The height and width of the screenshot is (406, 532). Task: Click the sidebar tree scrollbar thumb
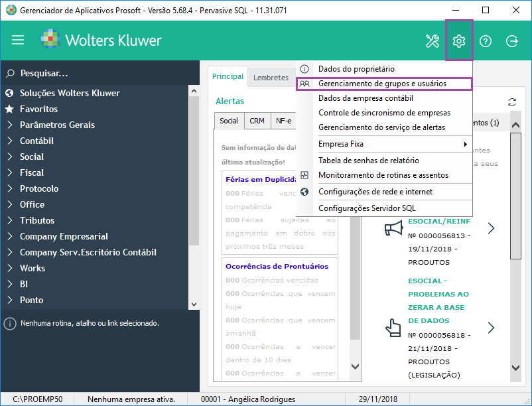194,170
